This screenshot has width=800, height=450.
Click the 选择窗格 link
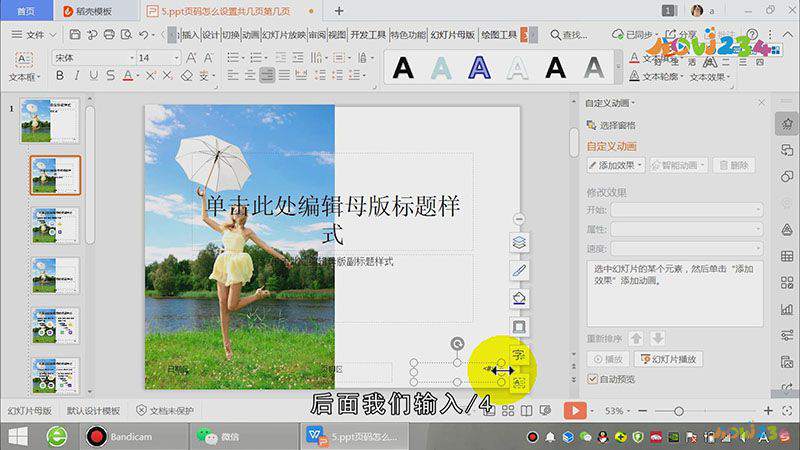click(x=617, y=125)
